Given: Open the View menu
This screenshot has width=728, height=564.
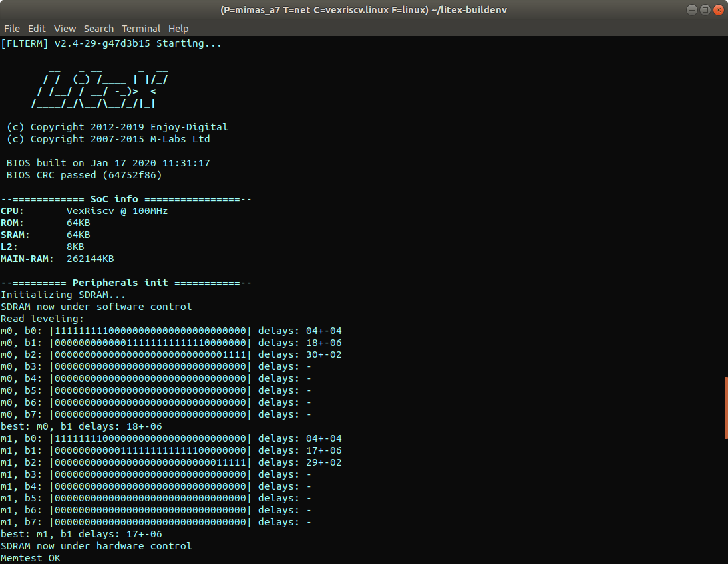Looking at the screenshot, I should pos(65,29).
